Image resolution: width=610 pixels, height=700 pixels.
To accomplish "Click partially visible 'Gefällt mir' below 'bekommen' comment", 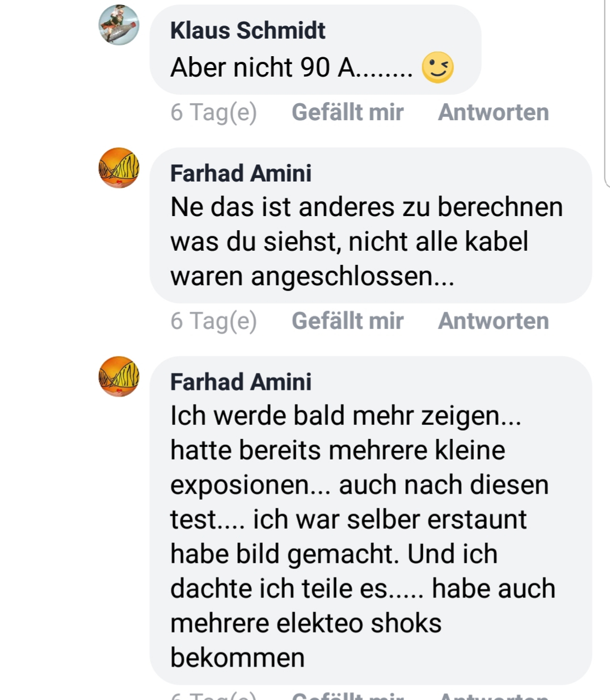I will pos(347,695).
